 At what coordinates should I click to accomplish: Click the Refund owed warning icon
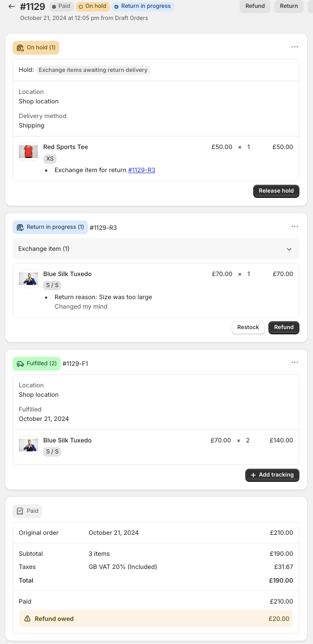tap(28, 619)
